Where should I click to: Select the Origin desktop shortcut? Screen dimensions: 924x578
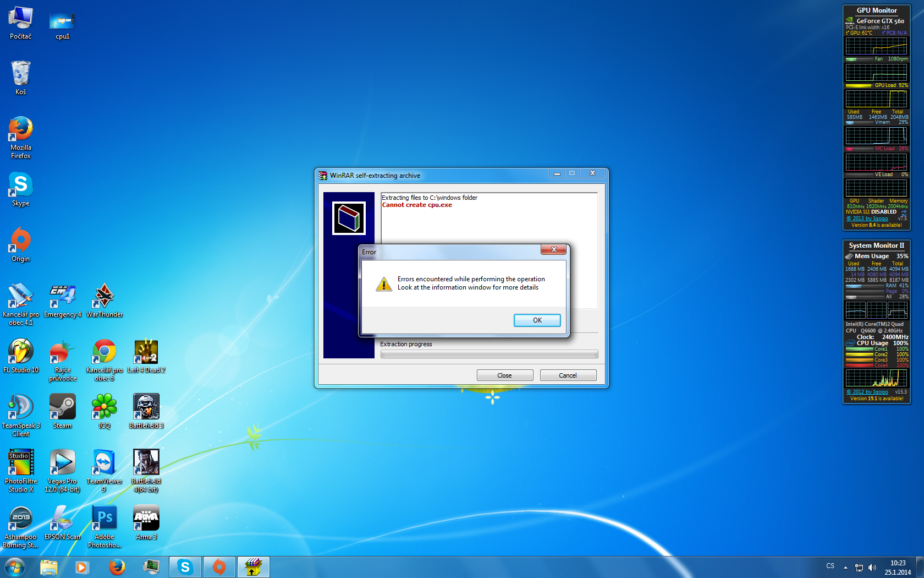pyautogui.click(x=20, y=244)
